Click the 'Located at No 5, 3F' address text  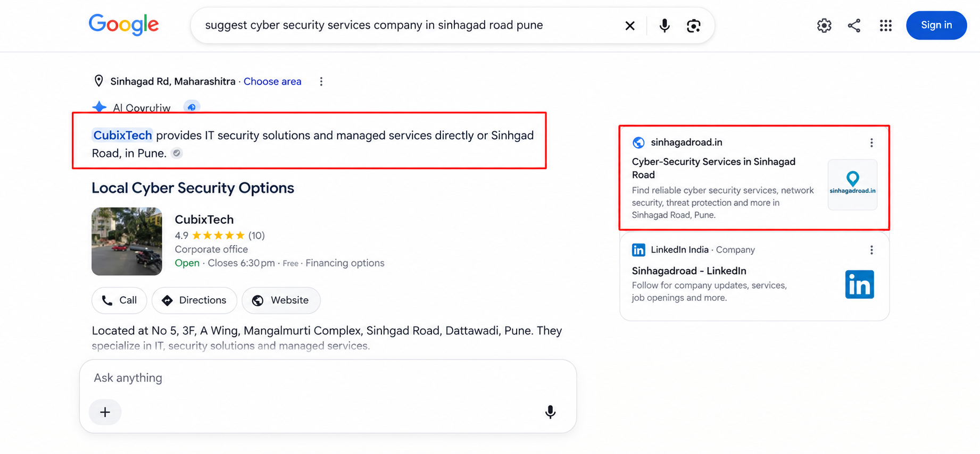[x=327, y=331]
